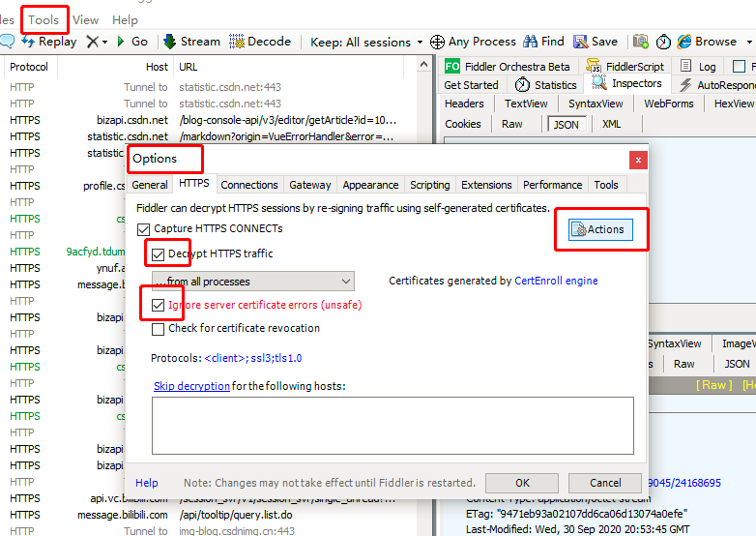This screenshot has width=756, height=536.
Task: Switch to Tools options tab
Action: [605, 185]
